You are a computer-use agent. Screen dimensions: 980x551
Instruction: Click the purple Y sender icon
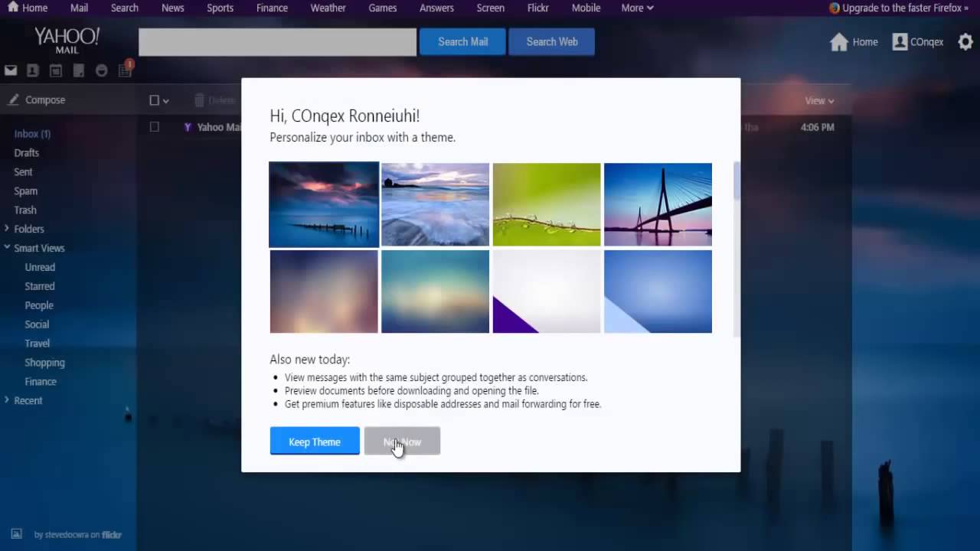click(188, 127)
